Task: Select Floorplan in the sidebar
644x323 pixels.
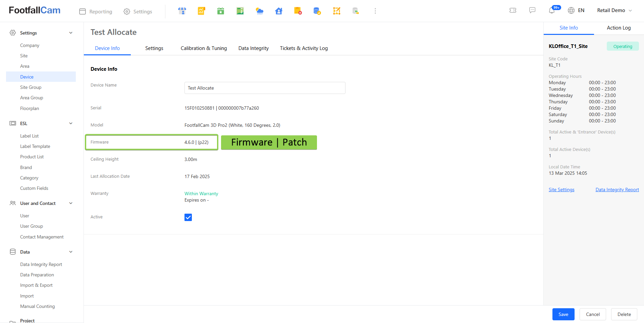Action: point(30,108)
